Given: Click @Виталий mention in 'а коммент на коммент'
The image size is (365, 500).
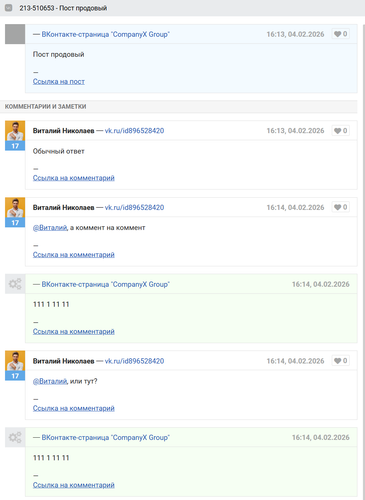Looking at the screenshot, I should 50,228.
